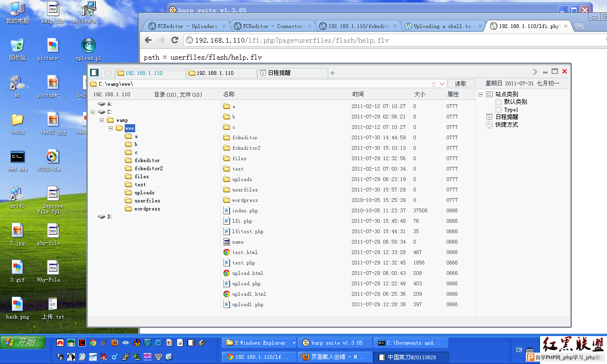This screenshot has width=607, height=364.
Task: Select the first 192.168.1.110 Chopper tab
Action: [x=150, y=73]
